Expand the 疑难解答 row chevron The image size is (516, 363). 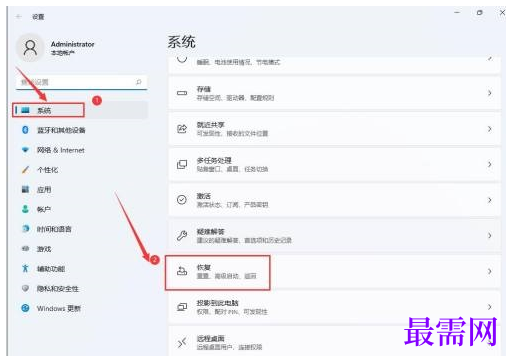click(489, 236)
